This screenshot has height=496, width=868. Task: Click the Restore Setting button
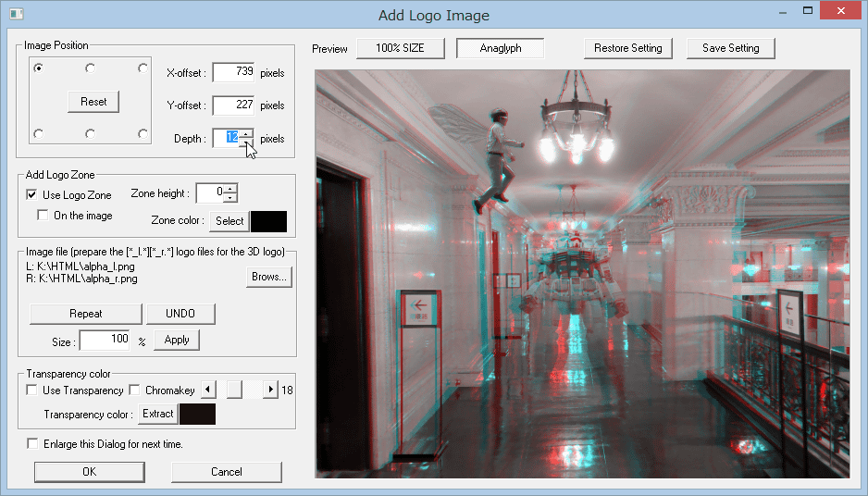pyautogui.click(x=627, y=48)
